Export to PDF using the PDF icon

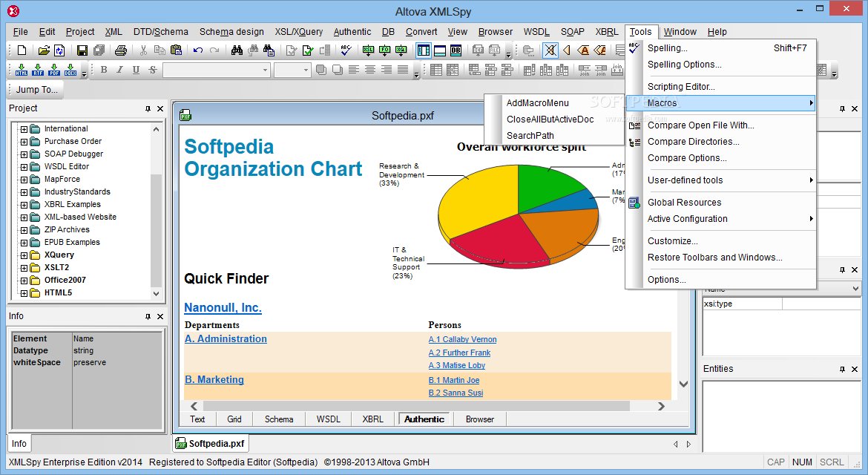[54, 70]
